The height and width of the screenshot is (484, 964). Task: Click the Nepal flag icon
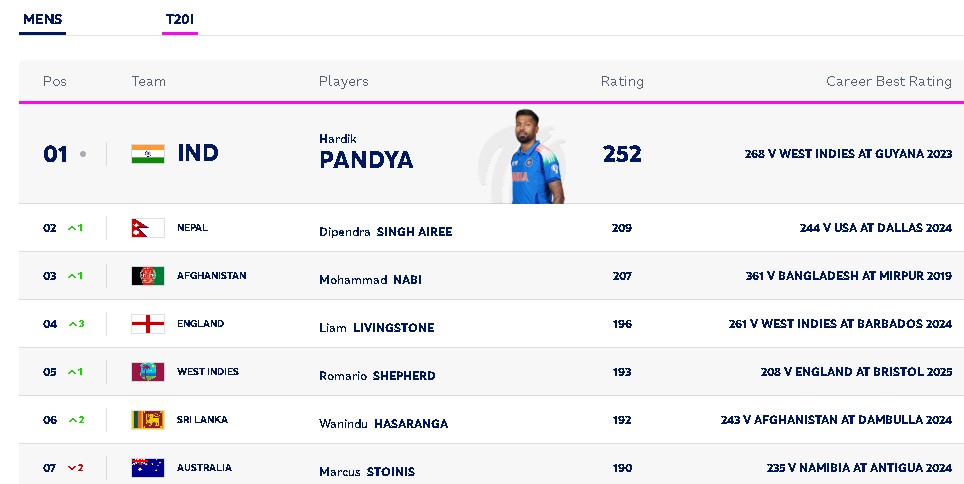pos(147,228)
